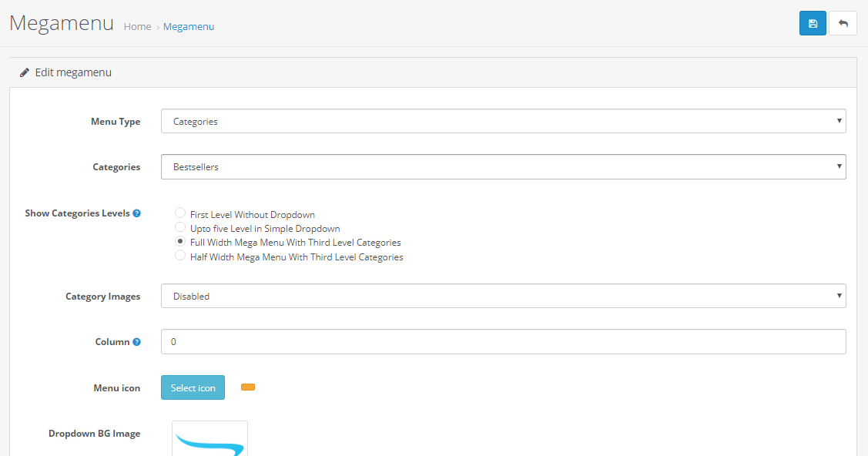Select First Level Without Dropdown option

[x=180, y=213]
